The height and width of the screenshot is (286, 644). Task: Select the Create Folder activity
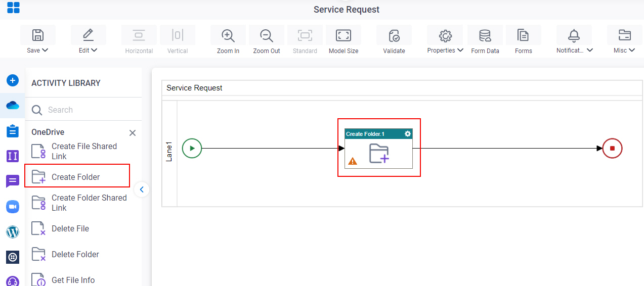[x=78, y=177]
